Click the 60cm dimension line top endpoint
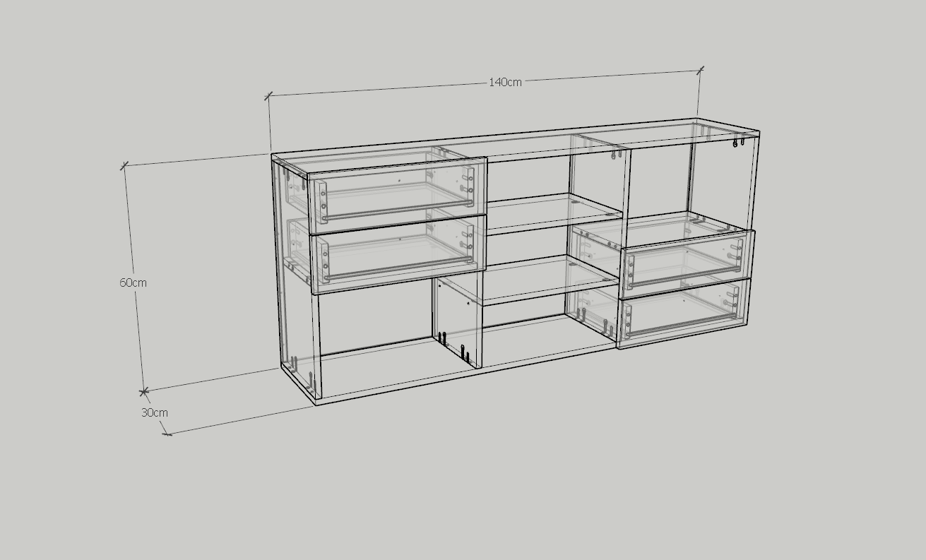This screenshot has width=926, height=560. tap(124, 166)
